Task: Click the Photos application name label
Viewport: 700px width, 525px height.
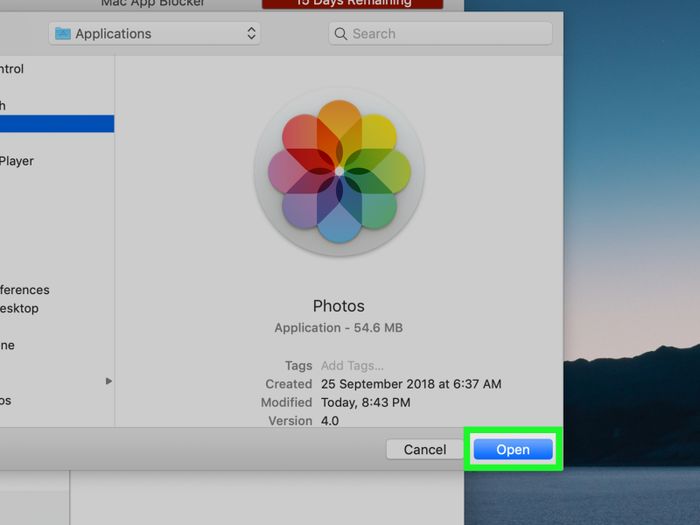Action: point(338,306)
